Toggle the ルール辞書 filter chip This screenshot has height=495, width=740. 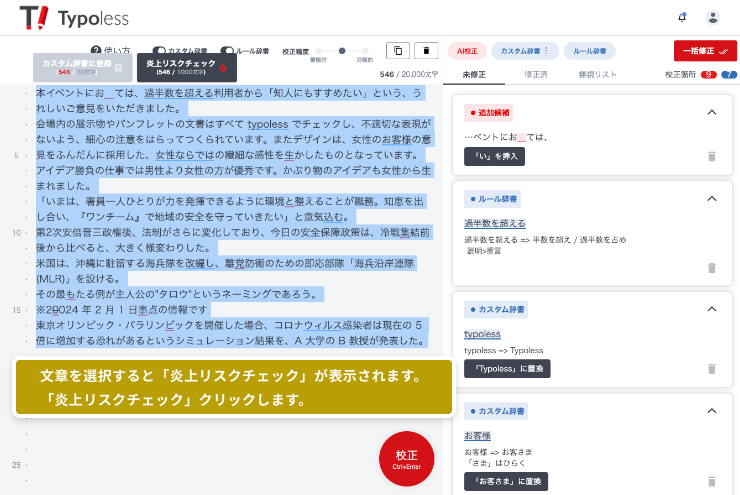(x=589, y=51)
